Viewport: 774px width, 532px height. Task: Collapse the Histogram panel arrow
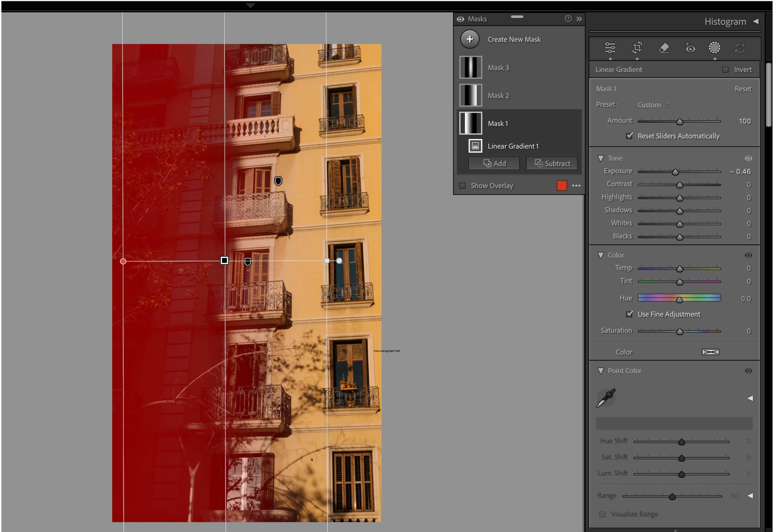click(x=756, y=21)
